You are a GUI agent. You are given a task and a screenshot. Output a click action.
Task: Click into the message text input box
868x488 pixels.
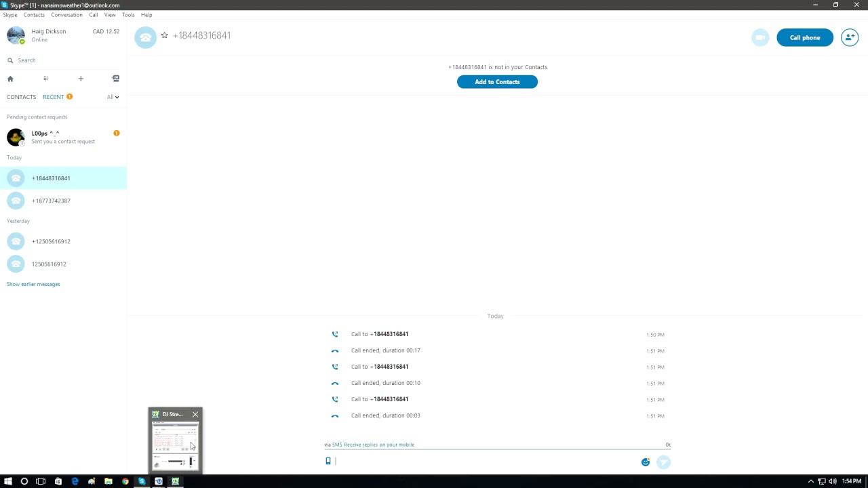pyautogui.click(x=485, y=462)
